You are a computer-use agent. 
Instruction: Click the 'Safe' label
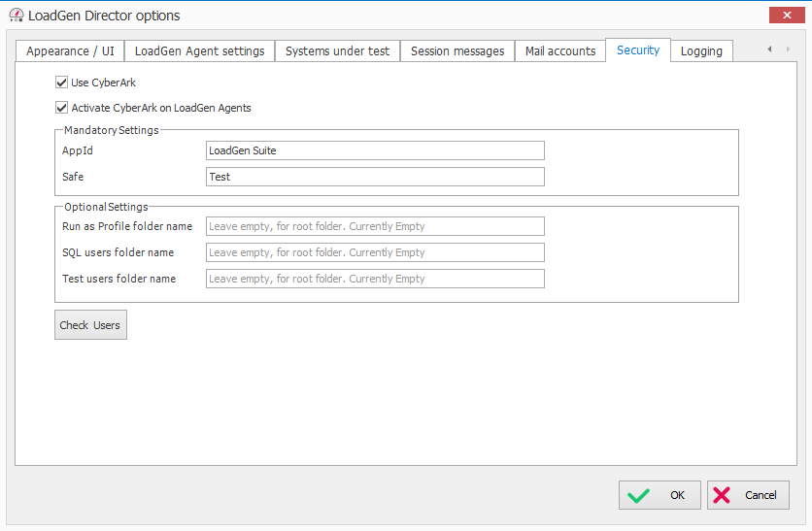pyautogui.click(x=73, y=177)
